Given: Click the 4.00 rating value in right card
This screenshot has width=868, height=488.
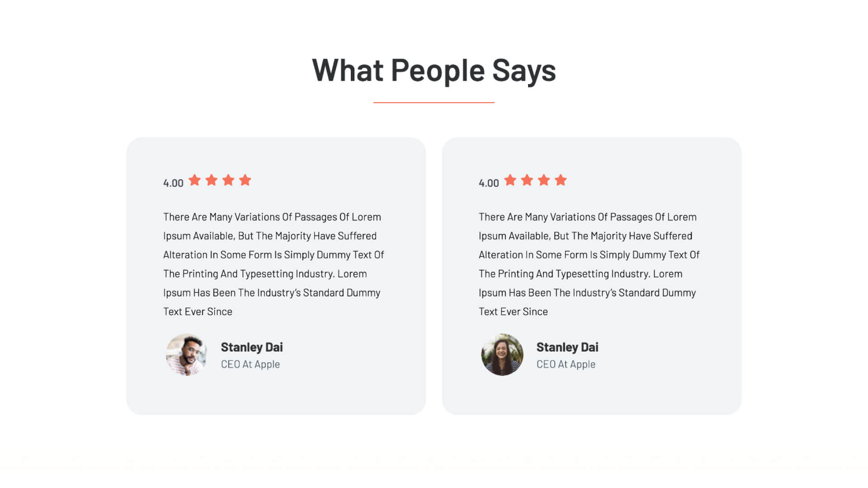Looking at the screenshot, I should [489, 183].
